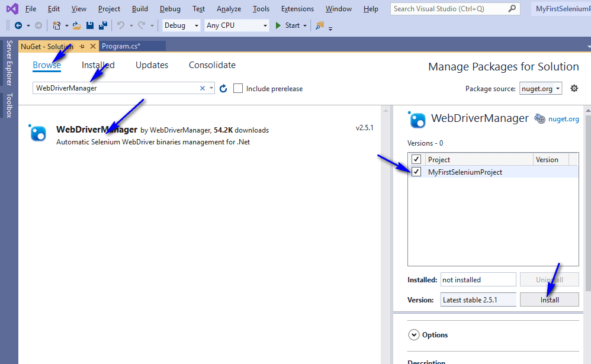Toggle Include prerelease checkbox
The image size is (591, 364).
tap(238, 88)
